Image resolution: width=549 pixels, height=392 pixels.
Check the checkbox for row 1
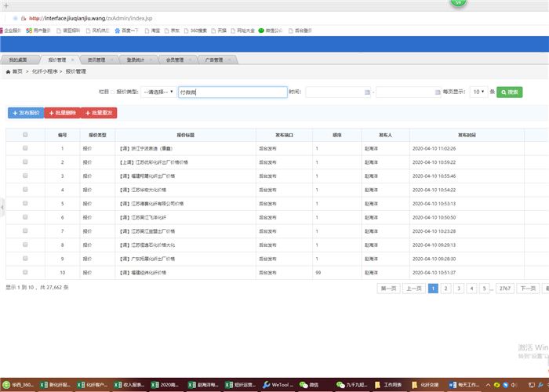[x=25, y=148]
